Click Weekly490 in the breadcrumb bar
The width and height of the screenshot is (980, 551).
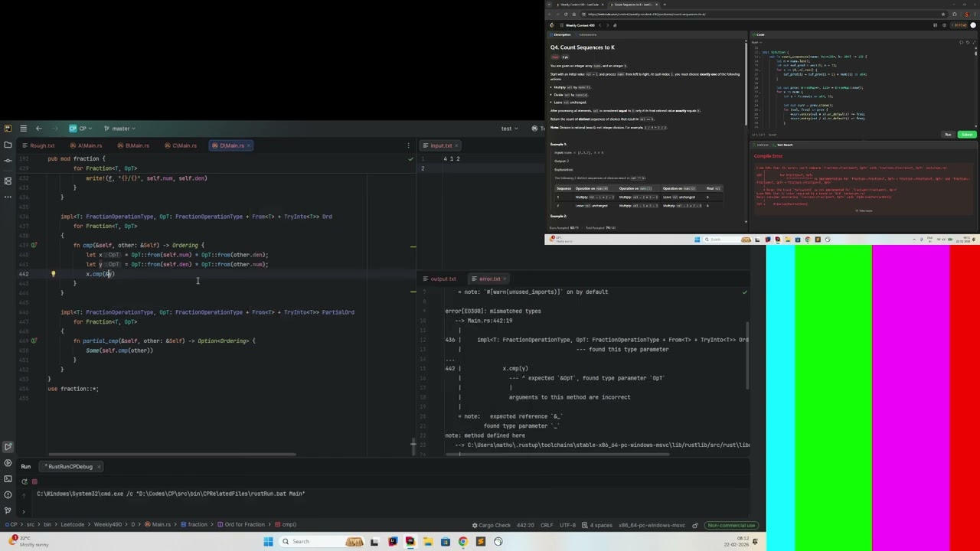point(108,525)
